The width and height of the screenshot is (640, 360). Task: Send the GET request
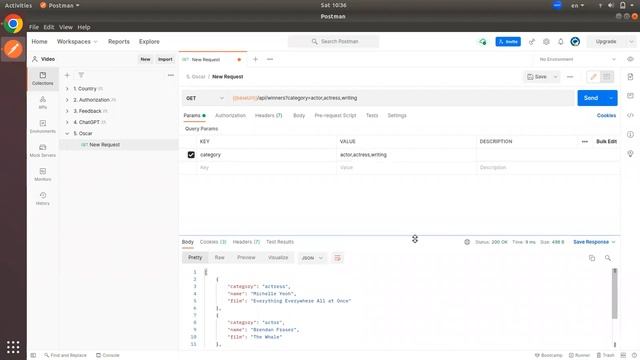click(x=591, y=98)
